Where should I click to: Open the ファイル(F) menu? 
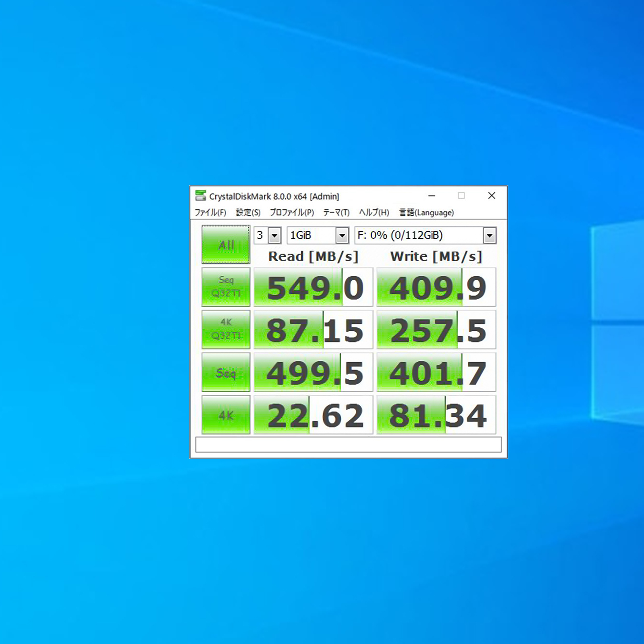coord(210,213)
